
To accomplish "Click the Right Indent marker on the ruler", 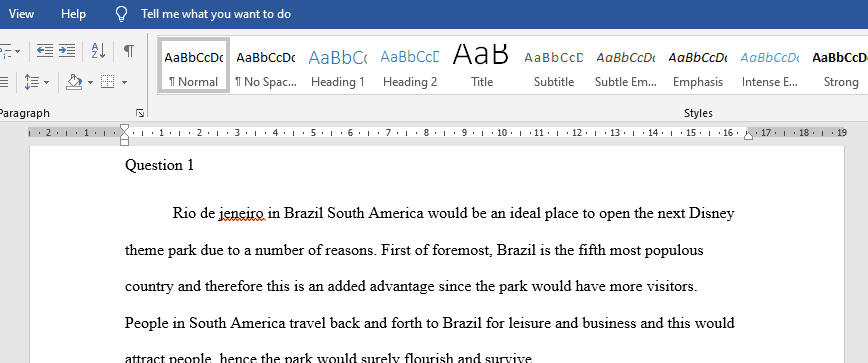I will coord(748,136).
